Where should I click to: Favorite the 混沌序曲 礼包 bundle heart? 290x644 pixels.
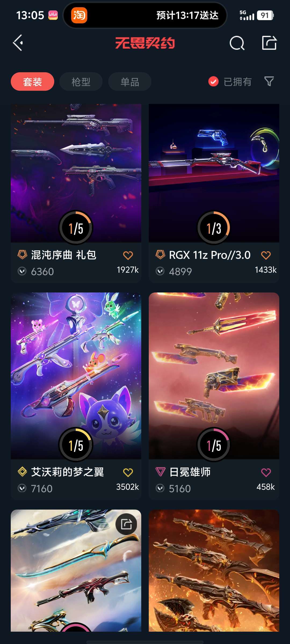coord(128,255)
